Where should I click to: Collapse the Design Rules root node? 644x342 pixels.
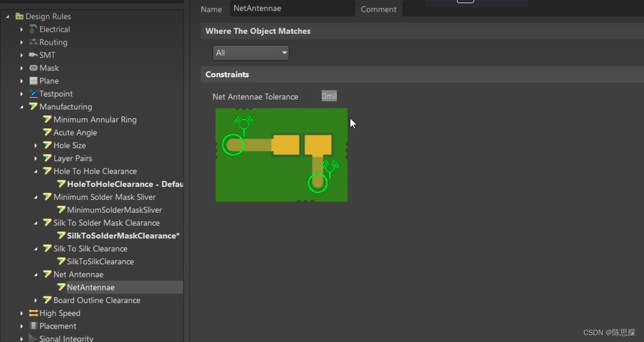[x=8, y=17]
